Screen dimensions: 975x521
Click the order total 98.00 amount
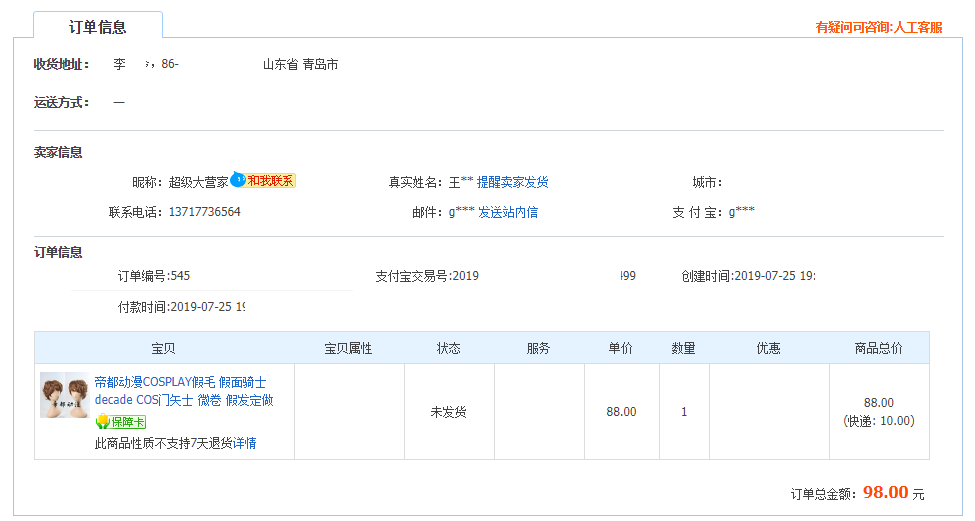coord(885,492)
